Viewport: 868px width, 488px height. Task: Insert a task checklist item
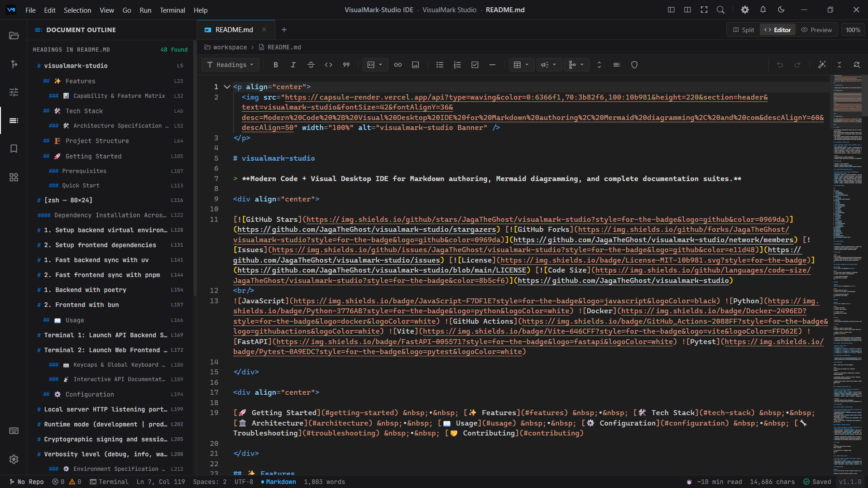pos(475,65)
